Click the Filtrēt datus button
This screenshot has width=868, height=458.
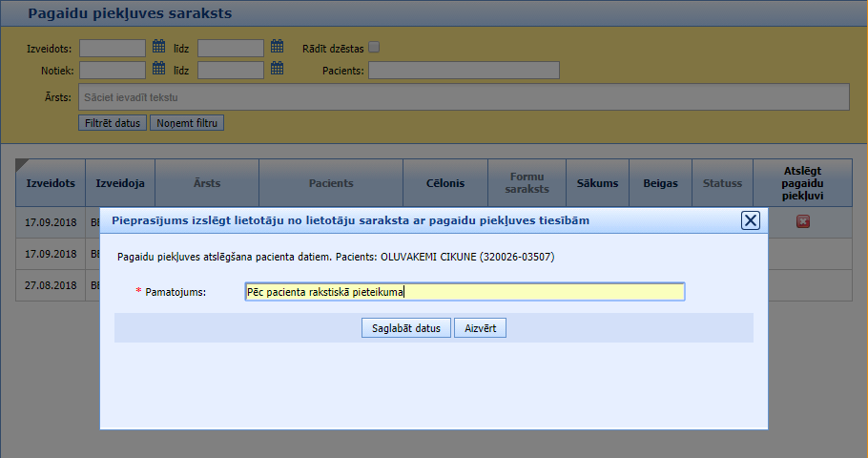point(113,123)
